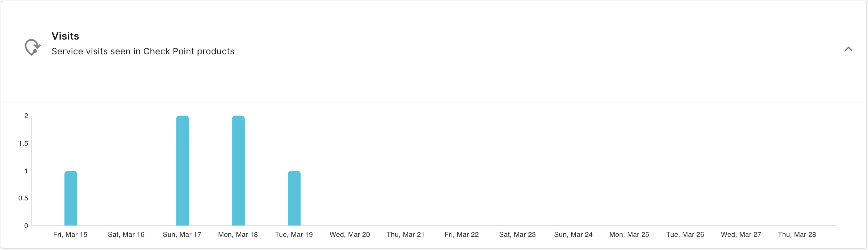The height and width of the screenshot is (250, 868).
Task: Click the Wed, Mar 27 axis label
Action: pos(741,235)
